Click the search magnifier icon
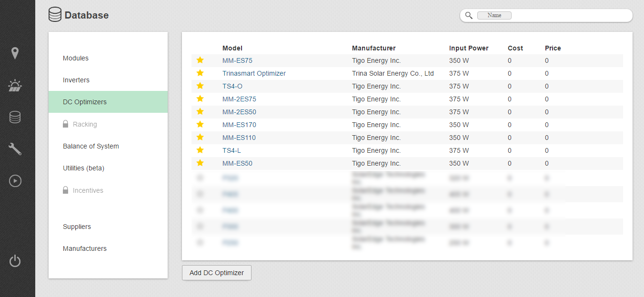Viewport: 644px width, 297px height. pos(469,15)
